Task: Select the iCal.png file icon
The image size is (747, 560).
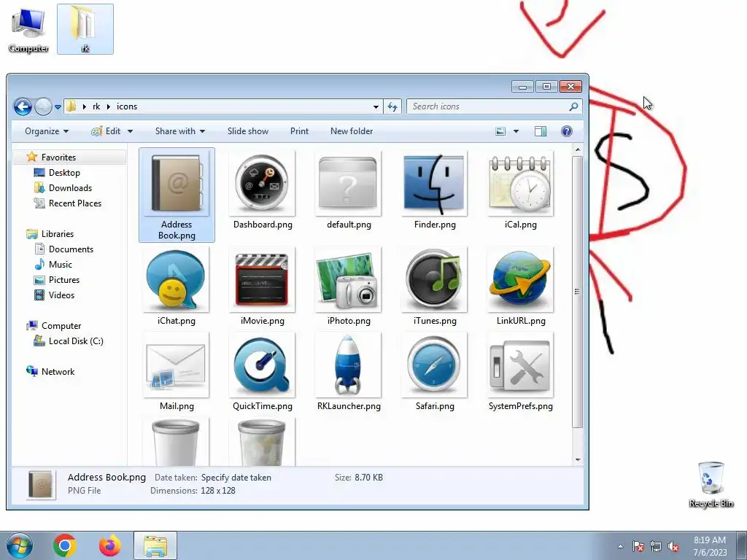Action: (520, 183)
